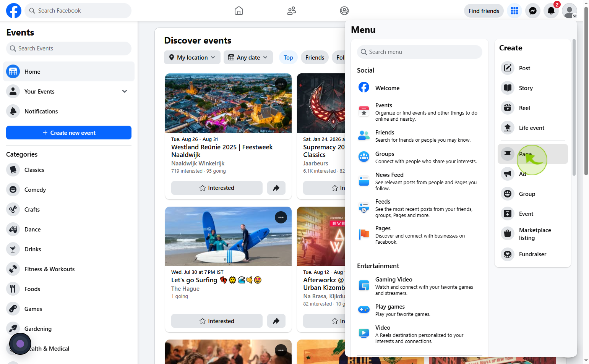Open Notifications in Events sidebar

point(69,111)
